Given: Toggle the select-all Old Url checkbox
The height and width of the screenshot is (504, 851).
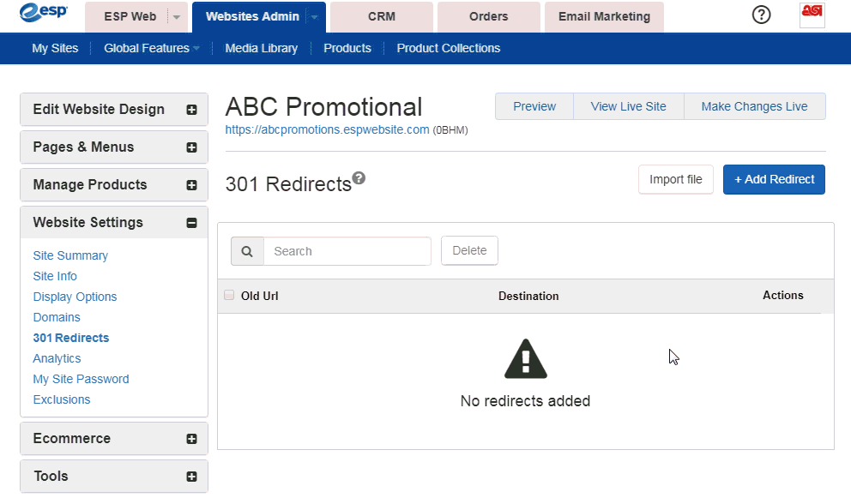Looking at the screenshot, I should tap(229, 295).
